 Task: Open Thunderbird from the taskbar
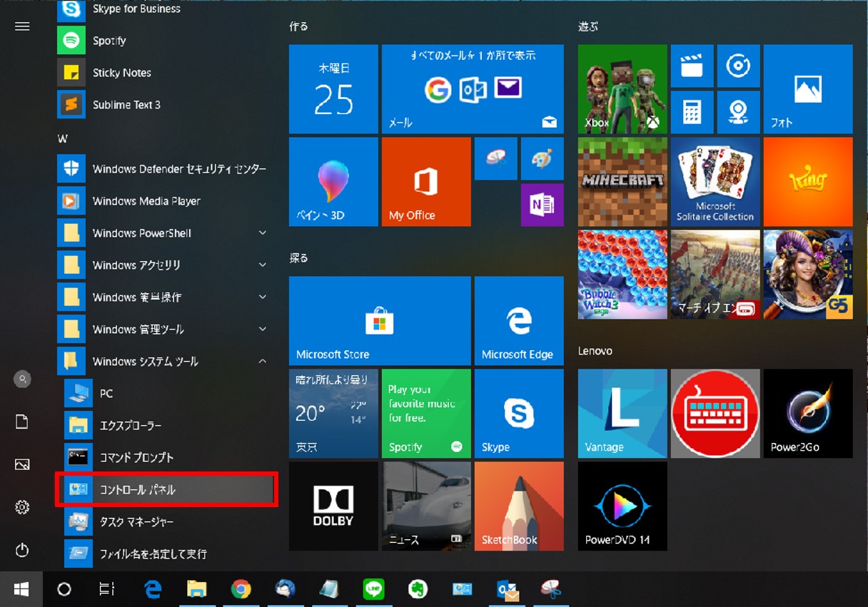(x=285, y=589)
